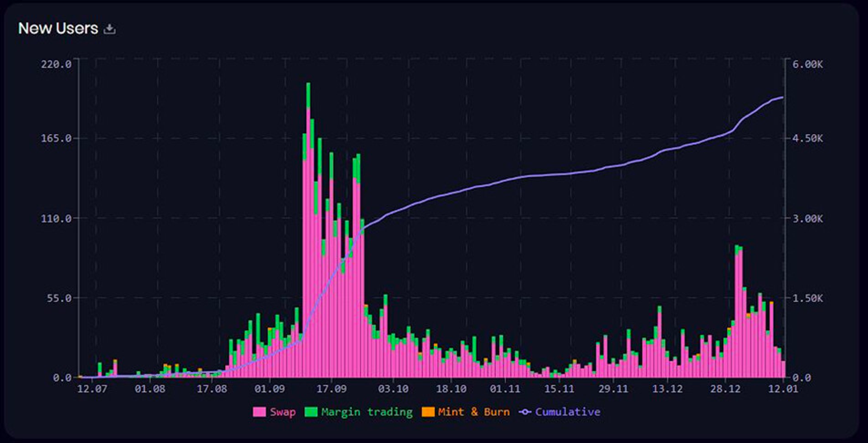Click the 220.0 left axis value

click(x=56, y=64)
